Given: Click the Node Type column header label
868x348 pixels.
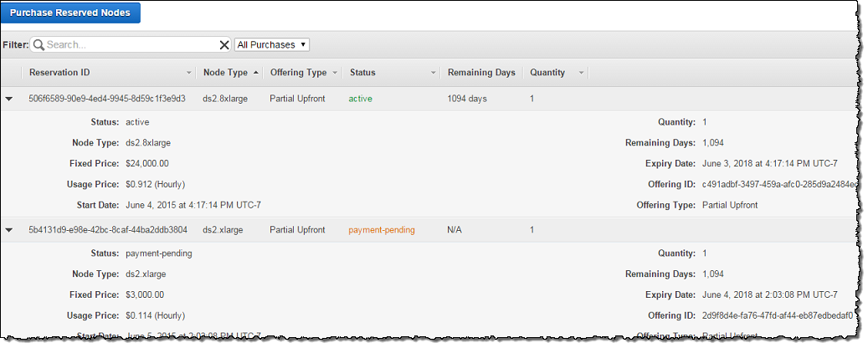Looking at the screenshot, I should pyautogui.click(x=225, y=73).
